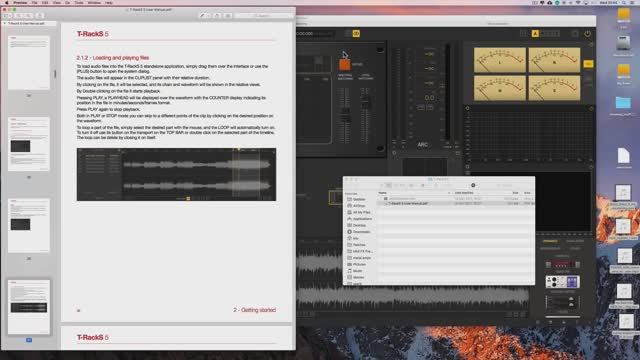Image resolution: width=640 pixels, height=360 pixels.
Task: Collapse the T-RackS 5 User Manual.pdf sidebar entry
Action: pos(4,24)
